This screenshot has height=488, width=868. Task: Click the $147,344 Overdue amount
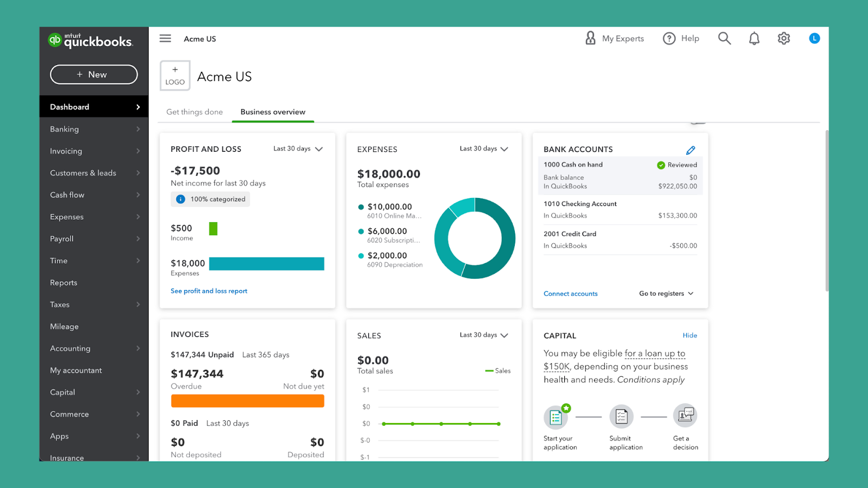197,374
